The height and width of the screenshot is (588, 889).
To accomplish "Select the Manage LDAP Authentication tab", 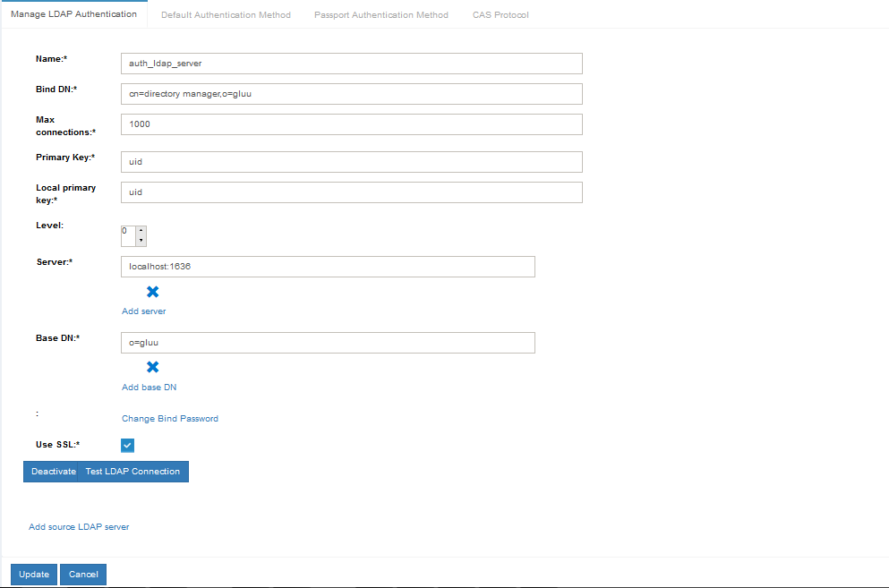I will click(73, 14).
